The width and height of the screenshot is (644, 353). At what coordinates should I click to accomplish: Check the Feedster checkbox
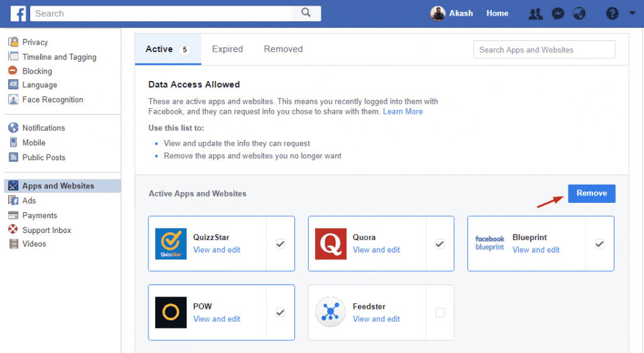440,313
